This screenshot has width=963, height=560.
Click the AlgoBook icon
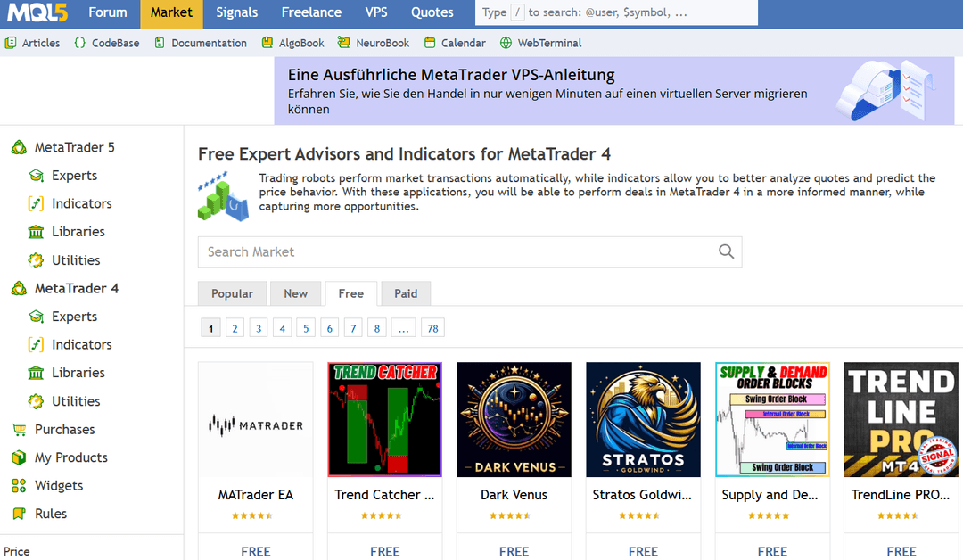click(267, 43)
